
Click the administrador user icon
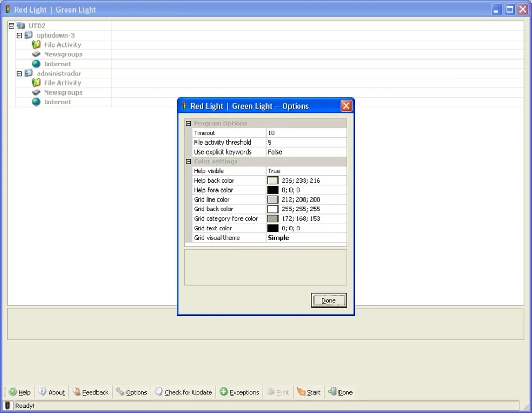click(x=29, y=73)
